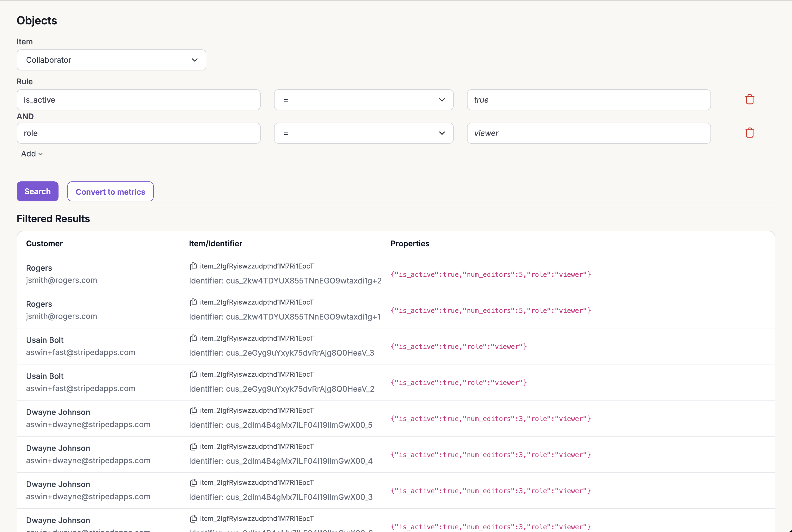This screenshot has width=792, height=532.
Task: Open operator dropdown for role rule
Action: (363, 133)
